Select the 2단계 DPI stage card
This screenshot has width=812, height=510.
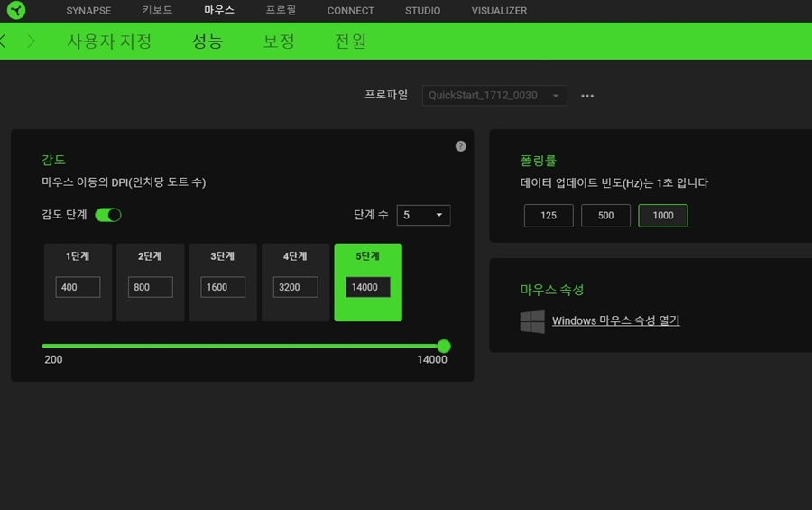tap(150, 283)
